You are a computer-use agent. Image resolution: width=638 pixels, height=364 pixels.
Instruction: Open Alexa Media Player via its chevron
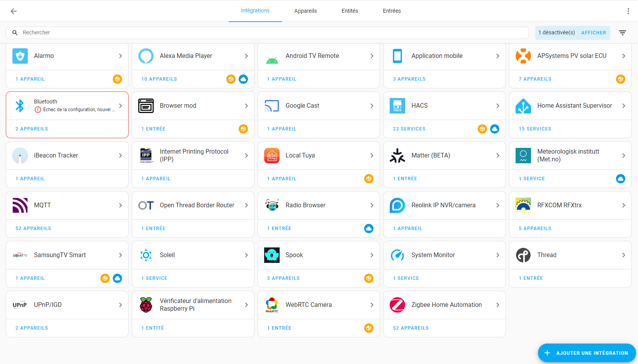[246, 56]
